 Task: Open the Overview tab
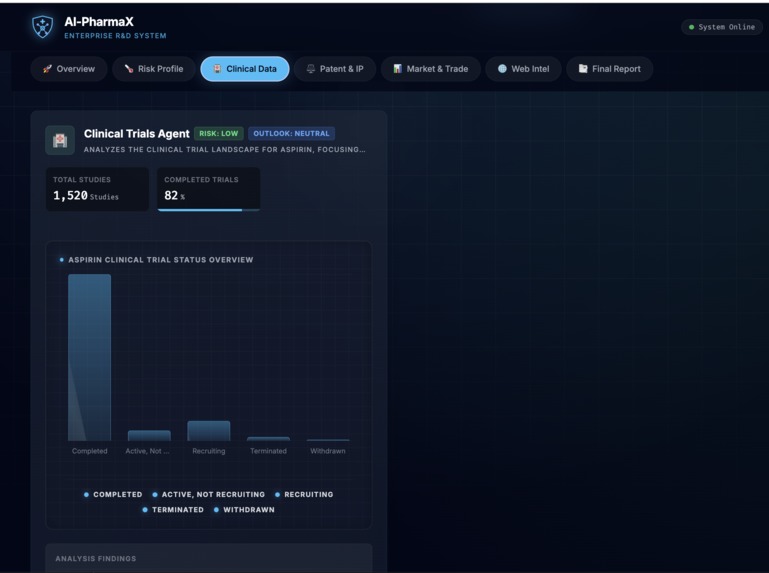[x=69, y=69]
